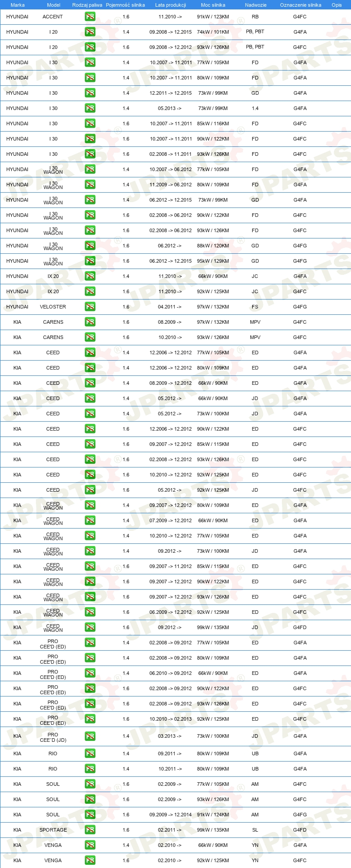Select the 88kW / 120KM power cell
Viewport: 351px width, 868px height.
pos(213,246)
